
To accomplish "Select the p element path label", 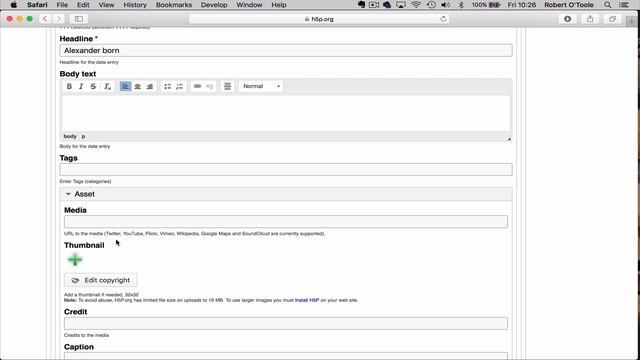I will [x=83, y=136].
